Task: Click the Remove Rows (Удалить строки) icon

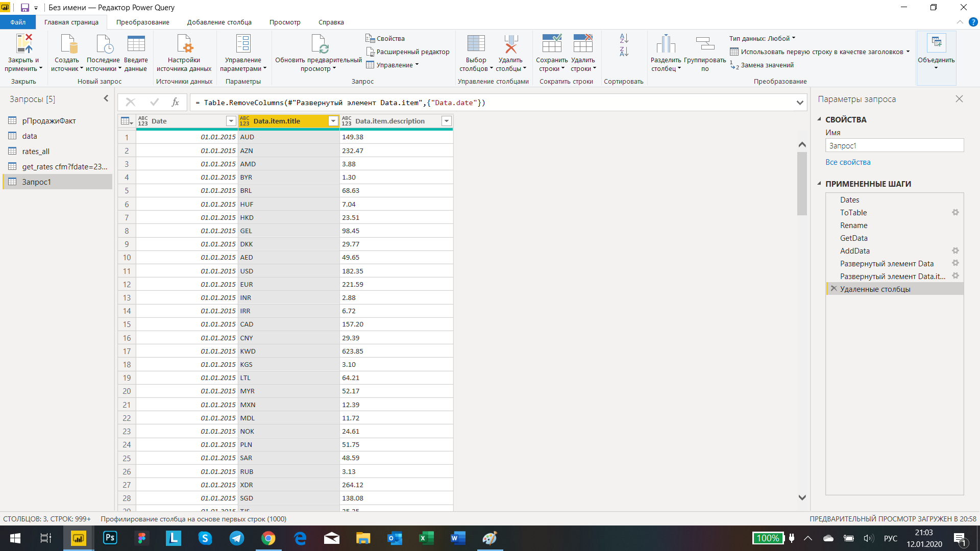Action: (x=583, y=44)
